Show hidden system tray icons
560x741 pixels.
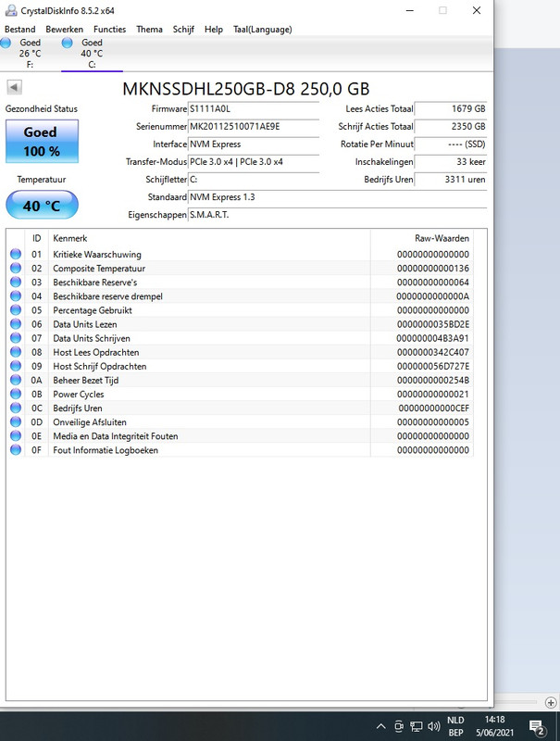click(381, 726)
